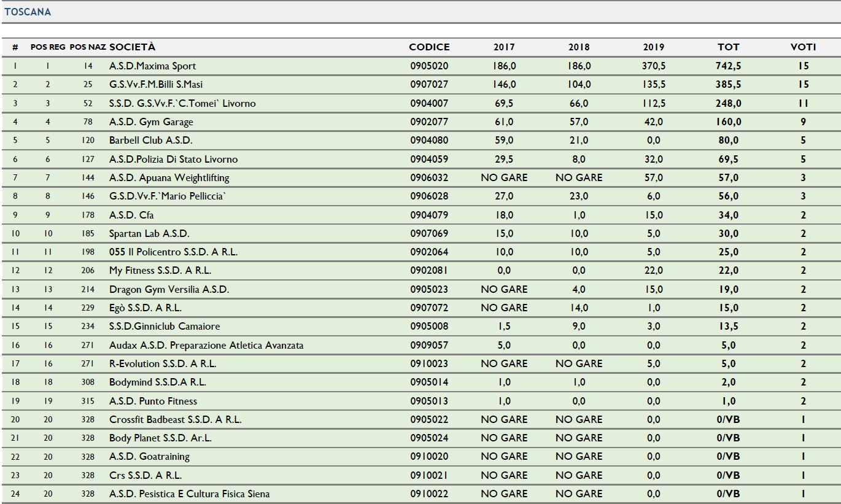Image resolution: width=841 pixels, height=504 pixels.
Task: Click Barbell Club A.S.D. name
Action: (x=151, y=140)
